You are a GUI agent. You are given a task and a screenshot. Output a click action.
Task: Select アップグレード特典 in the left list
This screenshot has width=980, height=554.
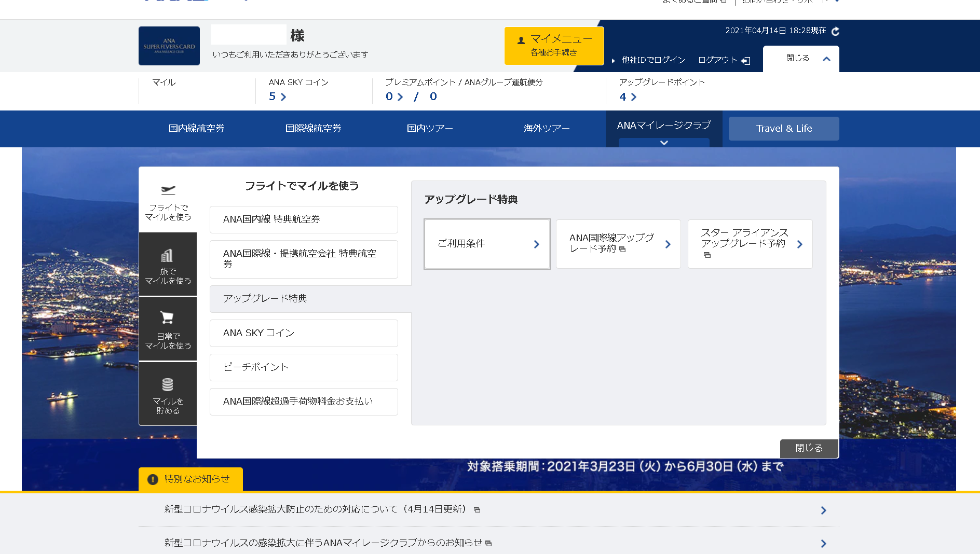pos(310,299)
